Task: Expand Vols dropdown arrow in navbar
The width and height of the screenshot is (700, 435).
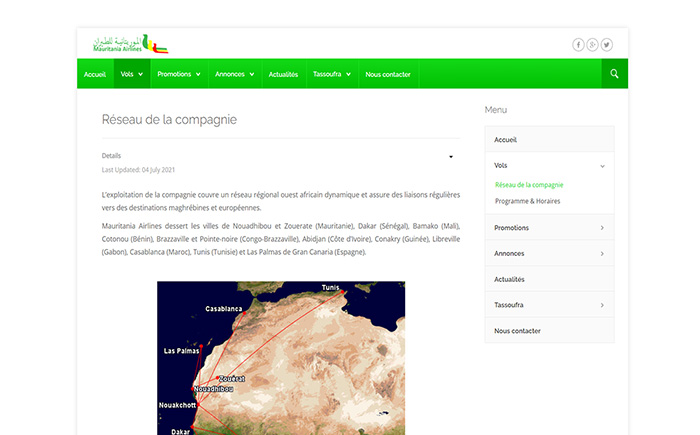Action: [141, 75]
